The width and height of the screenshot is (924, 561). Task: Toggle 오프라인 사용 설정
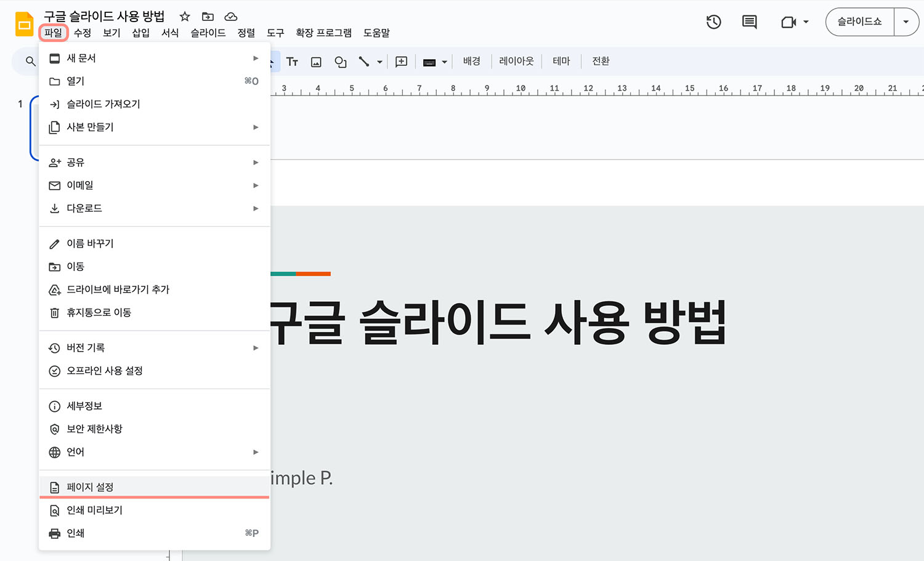tap(155, 371)
